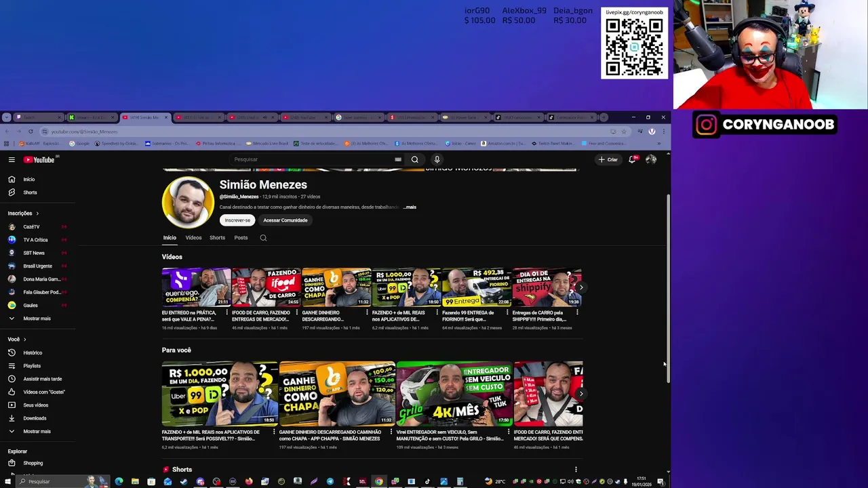Select the Início channel tab
This screenshot has height=488, width=868.
[x=170, y=238]
